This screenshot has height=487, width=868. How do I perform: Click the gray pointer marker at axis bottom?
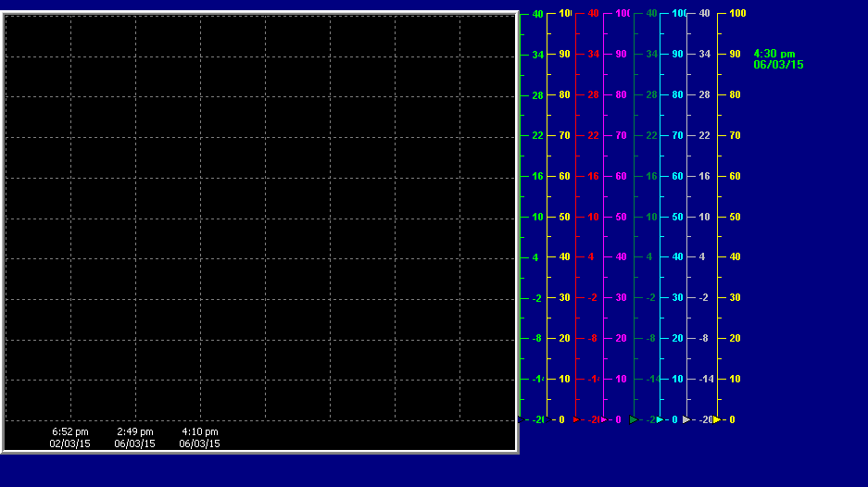pos(686,419)
